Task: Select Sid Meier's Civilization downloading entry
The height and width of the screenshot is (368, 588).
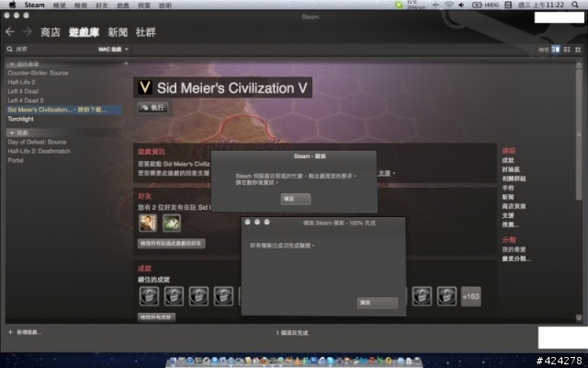Action: point(63,109)
